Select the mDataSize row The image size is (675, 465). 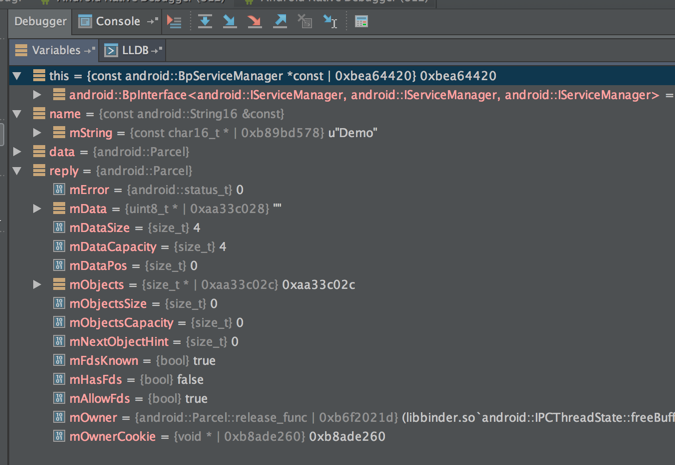[342, 228]
